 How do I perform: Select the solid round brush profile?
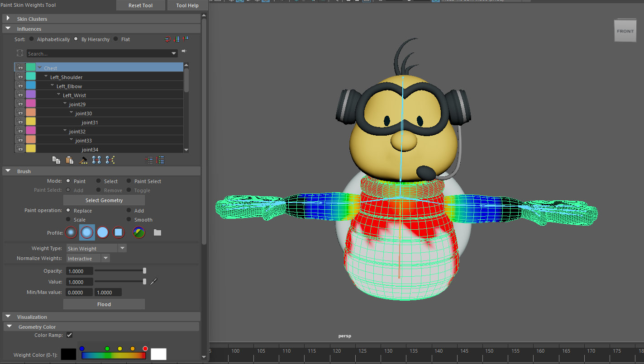pyautogui.click(x=103, y=232)
